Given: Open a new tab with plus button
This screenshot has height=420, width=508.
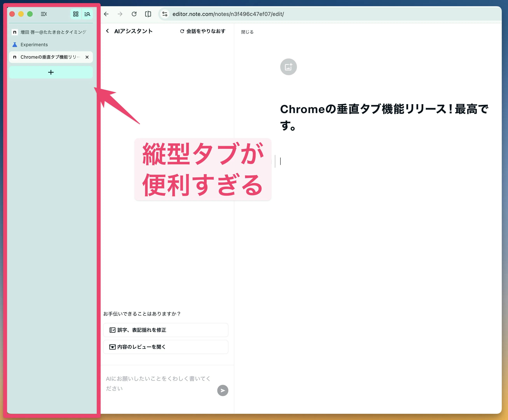Looking at the screenshot, I should pos(51,72).
